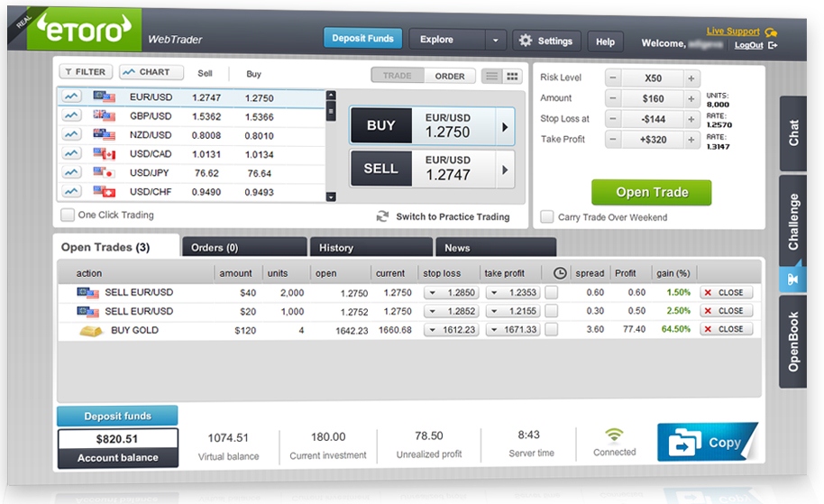Switch to History tab
Image resolution: width=824 pixels, height=504 pixels.
pyautogui.click(x=371, y=247)
